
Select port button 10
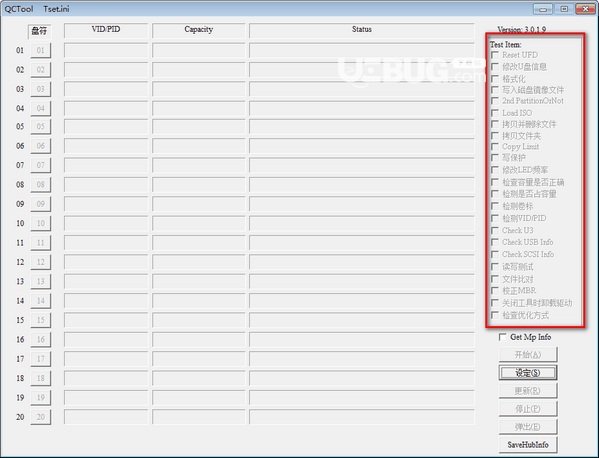pos(40,223)
